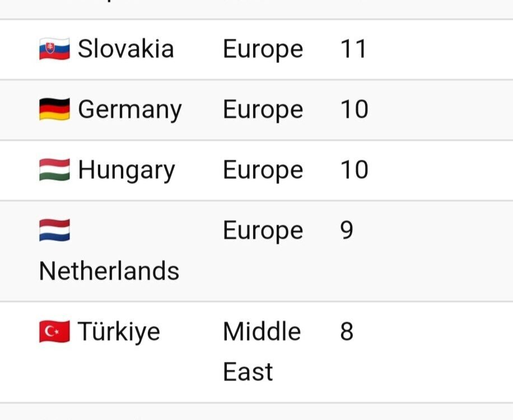This screenshot has width=513, height=420.
Task: Click Europe region in Hungary row
Action: (x=263, y=171)
